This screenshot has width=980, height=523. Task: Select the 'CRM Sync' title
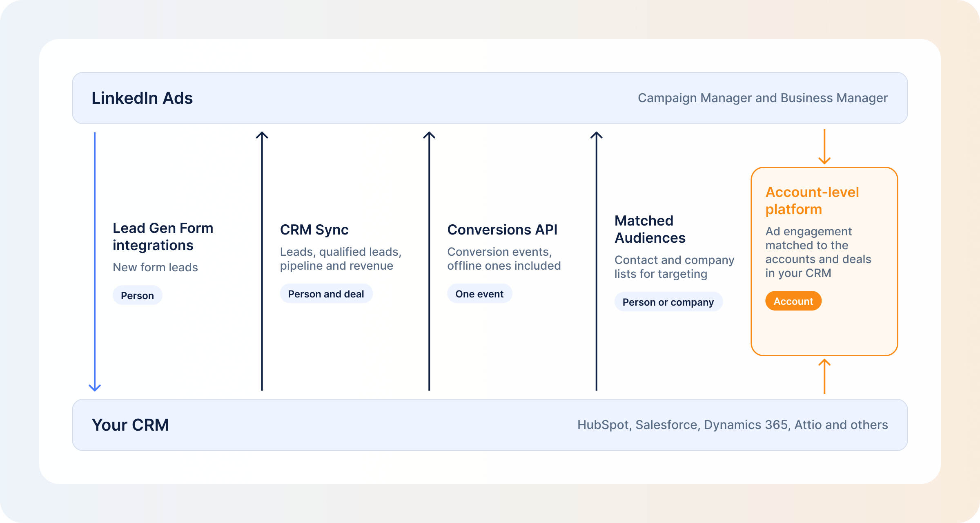pos(314,230)
